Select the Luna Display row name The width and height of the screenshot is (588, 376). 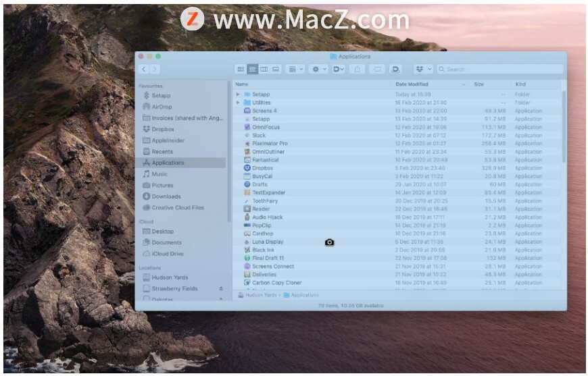point(268,242)
